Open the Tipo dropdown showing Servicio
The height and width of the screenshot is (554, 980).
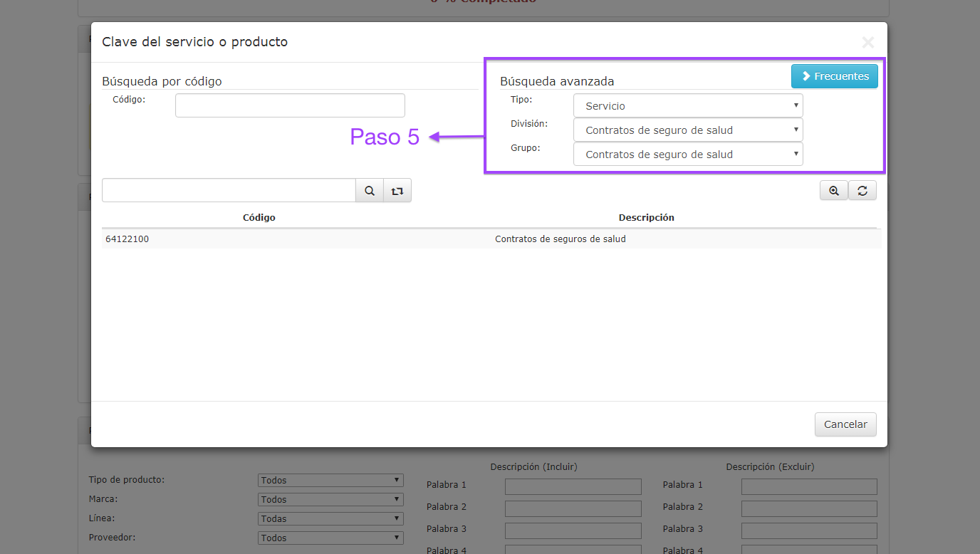pyautogui.click(x=687, y=106)
